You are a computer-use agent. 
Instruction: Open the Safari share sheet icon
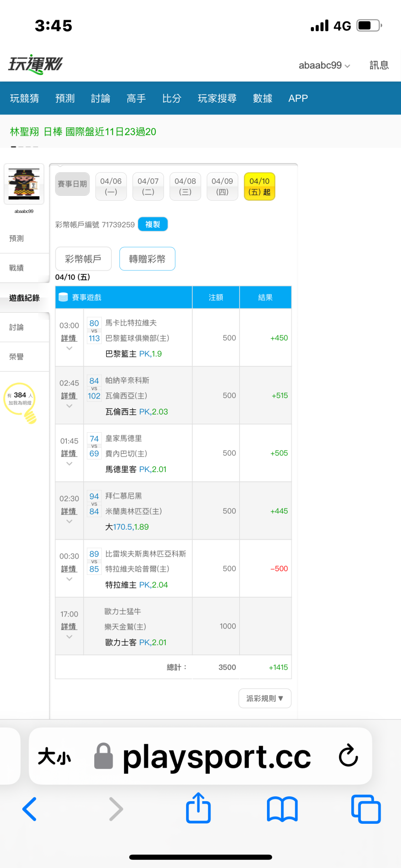[x=198, y=809]
